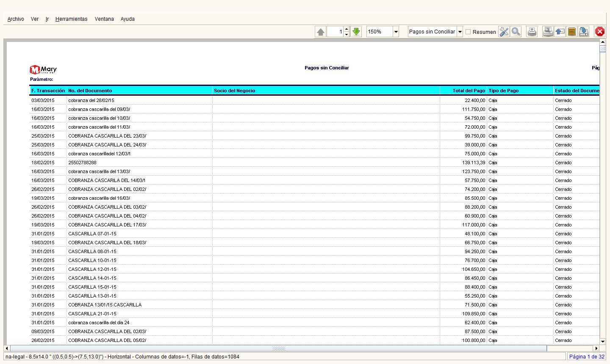Print the report using printer icon
Screen dimensions: 610x364
pos(532,32)
